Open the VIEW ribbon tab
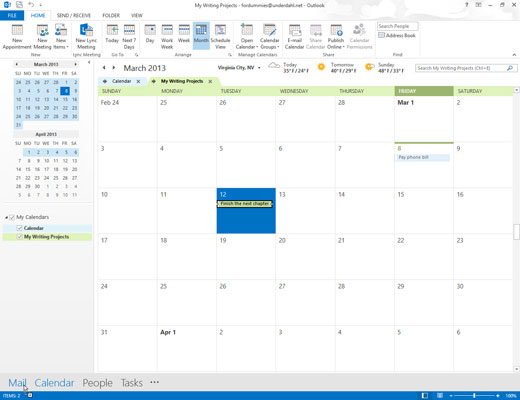 tap(137, 15)
